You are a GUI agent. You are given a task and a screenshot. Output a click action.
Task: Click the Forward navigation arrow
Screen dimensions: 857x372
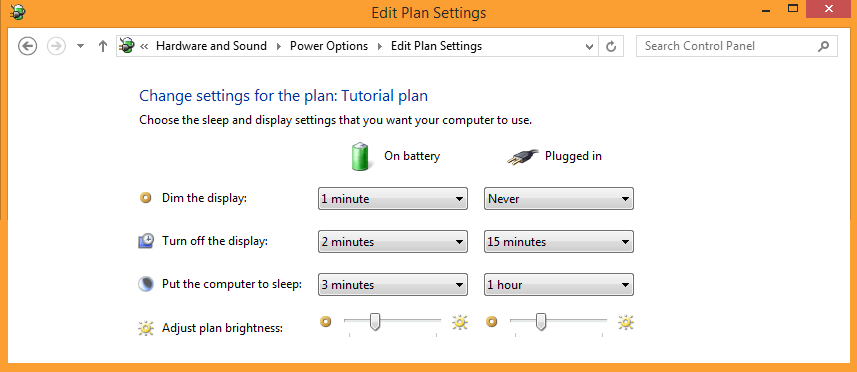coord(56,46)
